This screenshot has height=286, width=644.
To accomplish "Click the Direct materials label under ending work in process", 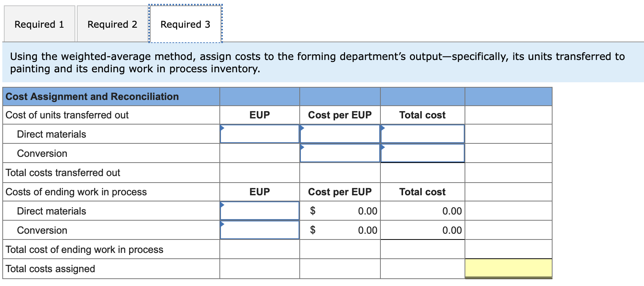I will [51, 211].
